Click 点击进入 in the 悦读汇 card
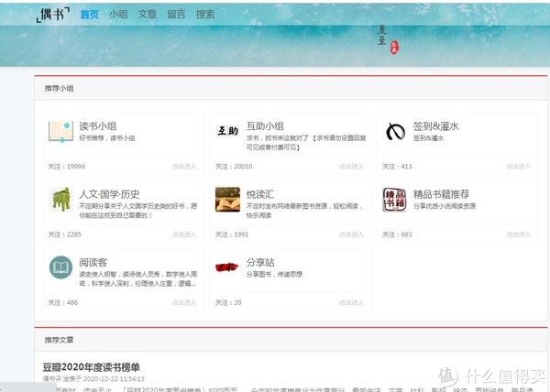Viewport: 550px width, 392px height. (x=351, y=234)
